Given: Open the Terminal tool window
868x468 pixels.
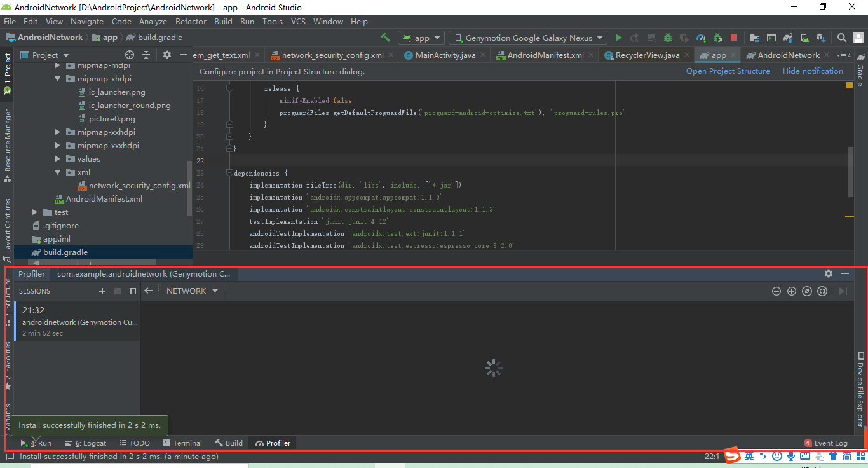Looking at the screenshot, I should (182, 443).
